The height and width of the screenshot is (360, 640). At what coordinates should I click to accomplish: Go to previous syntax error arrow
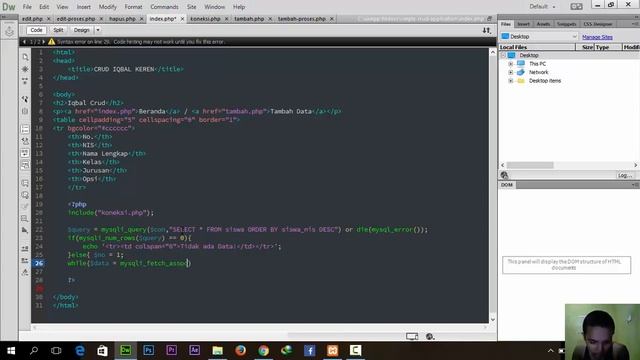(24, 42)
